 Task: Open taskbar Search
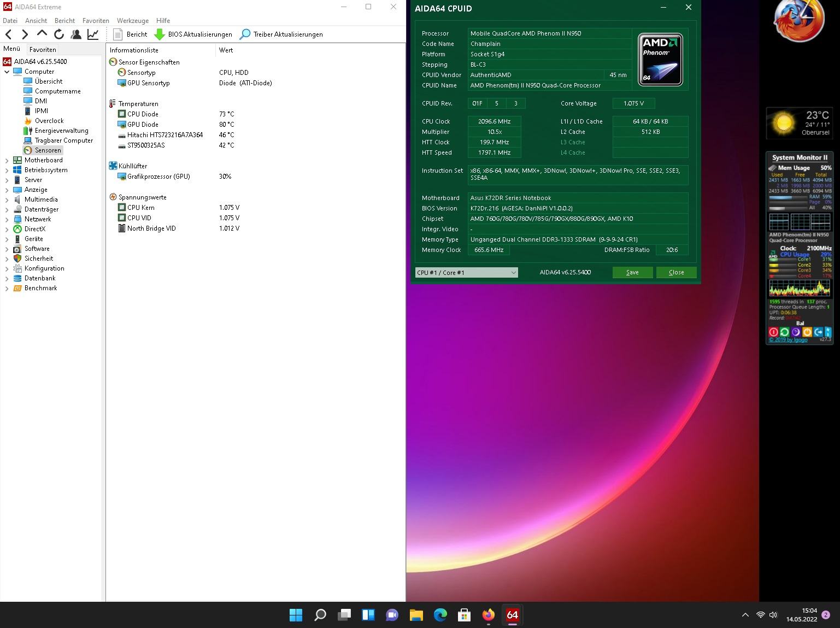(320, 615)
